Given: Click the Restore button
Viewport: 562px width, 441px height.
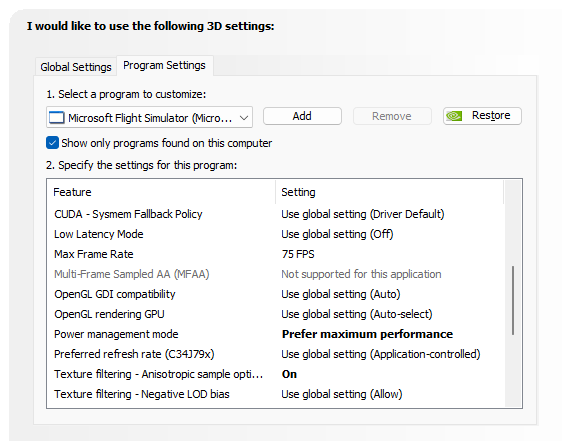Looking at the screenshot, I should click(x=482, y=116).
